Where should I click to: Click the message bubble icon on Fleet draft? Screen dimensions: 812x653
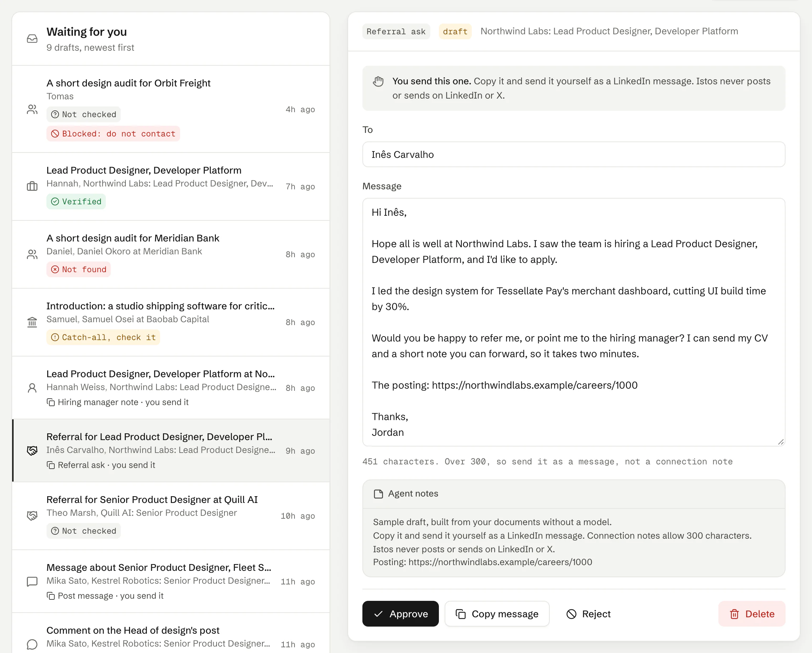[x=33, y=582]
